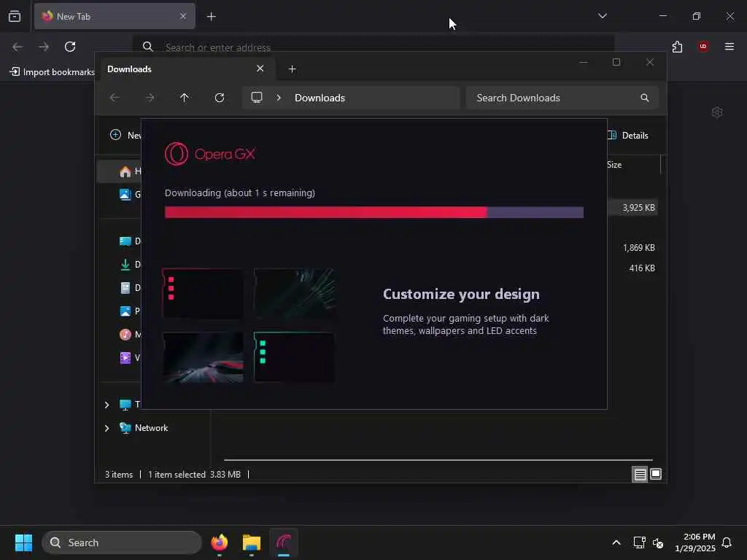Click File Explorer up arrow button
This screenshot has width=747, height=560.
coord(185,98)
